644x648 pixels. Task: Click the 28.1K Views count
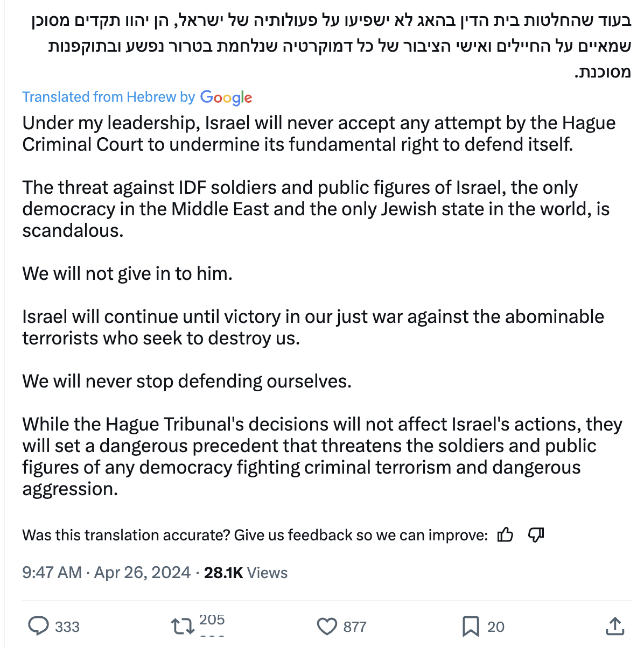coord(246,572)
